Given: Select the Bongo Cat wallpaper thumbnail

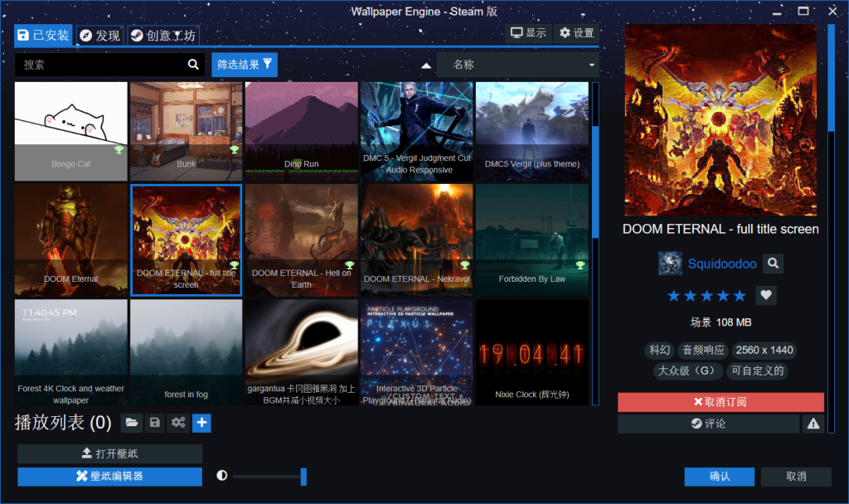Looking at the screenshot, I should click(71, 131).
